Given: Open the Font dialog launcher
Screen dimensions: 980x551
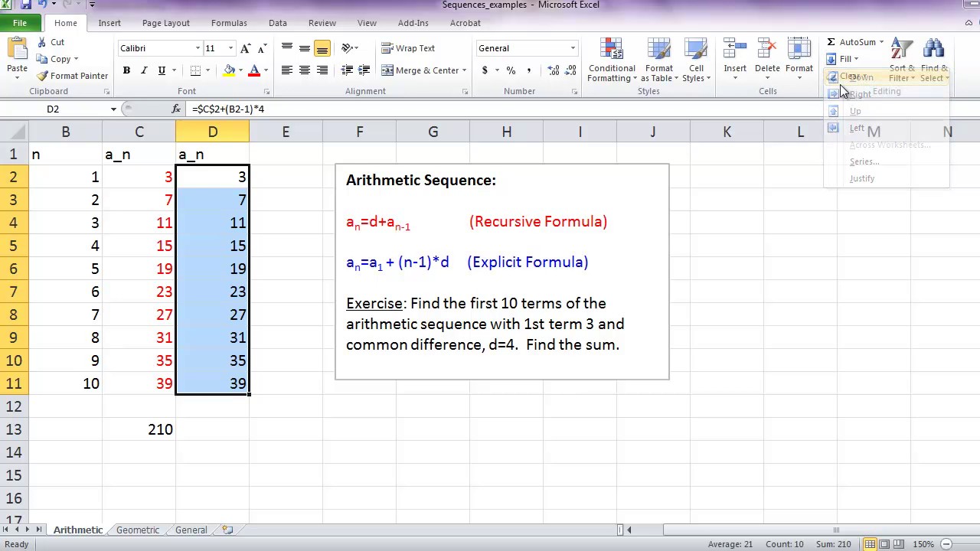Looking at the screenshot, I should pos(266,92).
